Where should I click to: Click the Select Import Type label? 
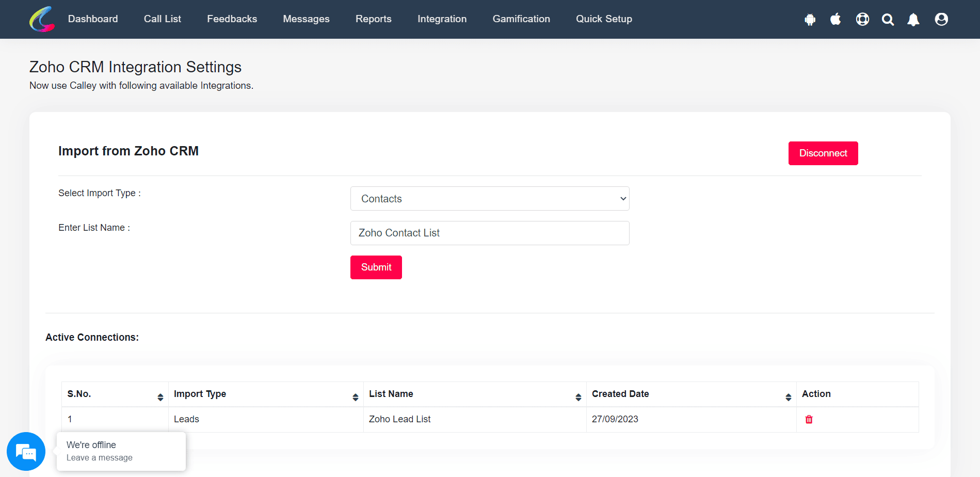pos(99,193)
